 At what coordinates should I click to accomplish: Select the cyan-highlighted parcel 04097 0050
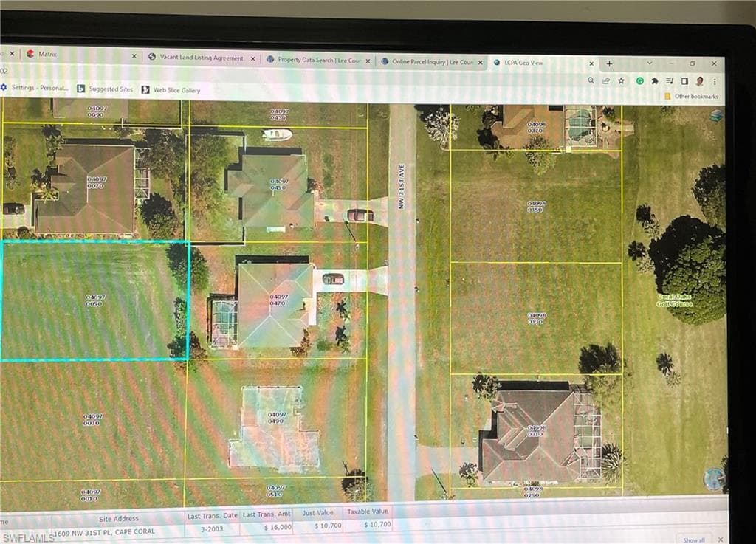95,300
